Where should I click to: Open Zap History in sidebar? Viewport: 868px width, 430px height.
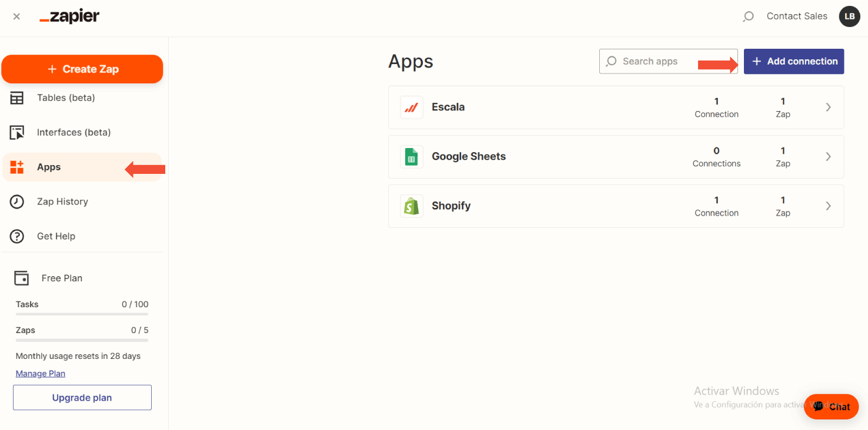[82, 202]
